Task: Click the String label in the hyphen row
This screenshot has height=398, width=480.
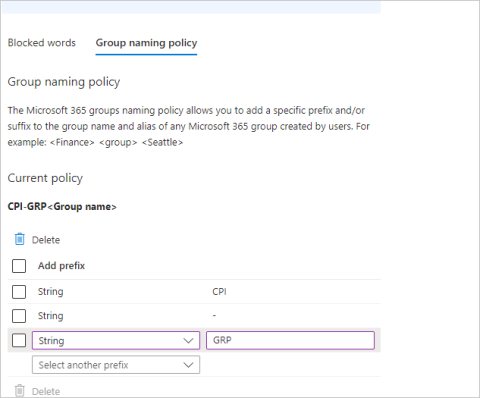Action: [51, 316]
